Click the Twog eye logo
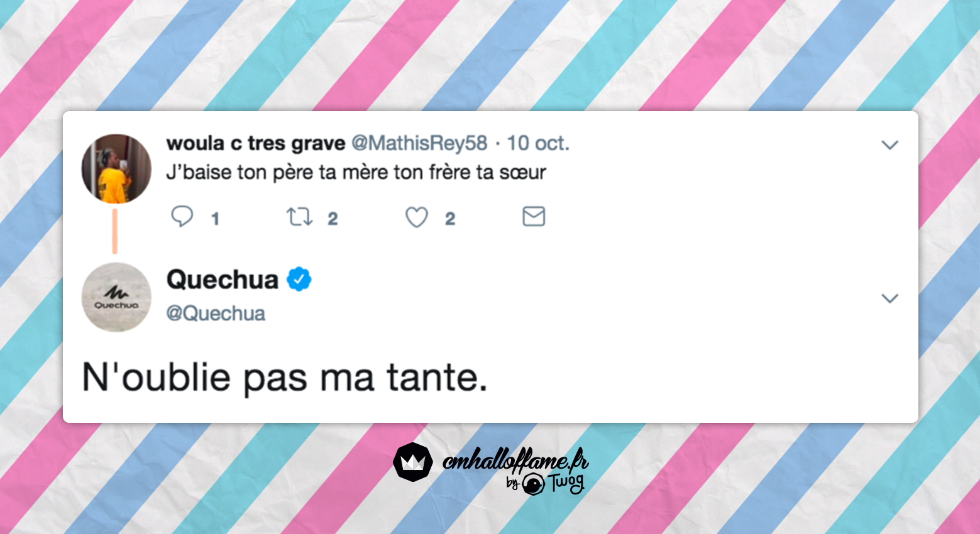The image size is (980, 534). (x=533, y=484)
